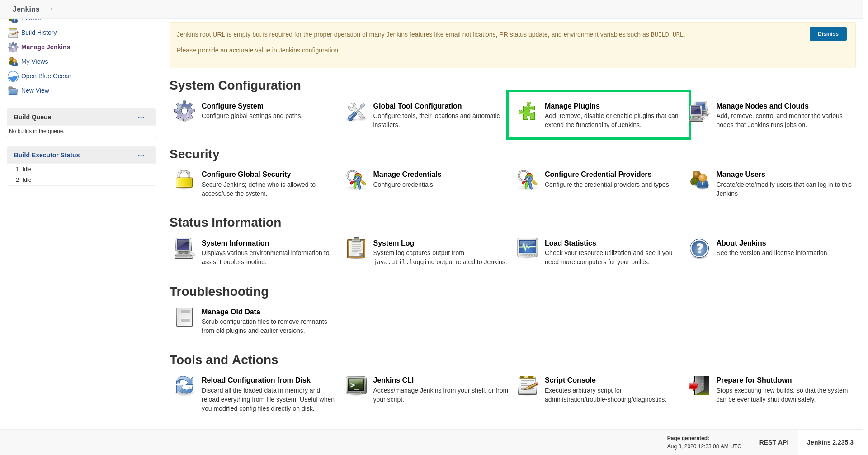The image size is (868, 455).
Task: Collapse the Build Executor Status panel
Action: pos(141,155)
